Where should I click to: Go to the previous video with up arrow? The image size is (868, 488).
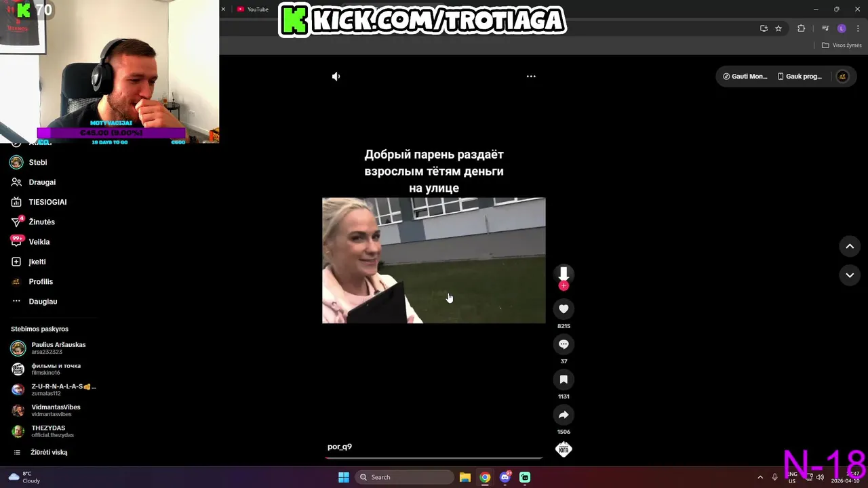[x=850, y=247]
